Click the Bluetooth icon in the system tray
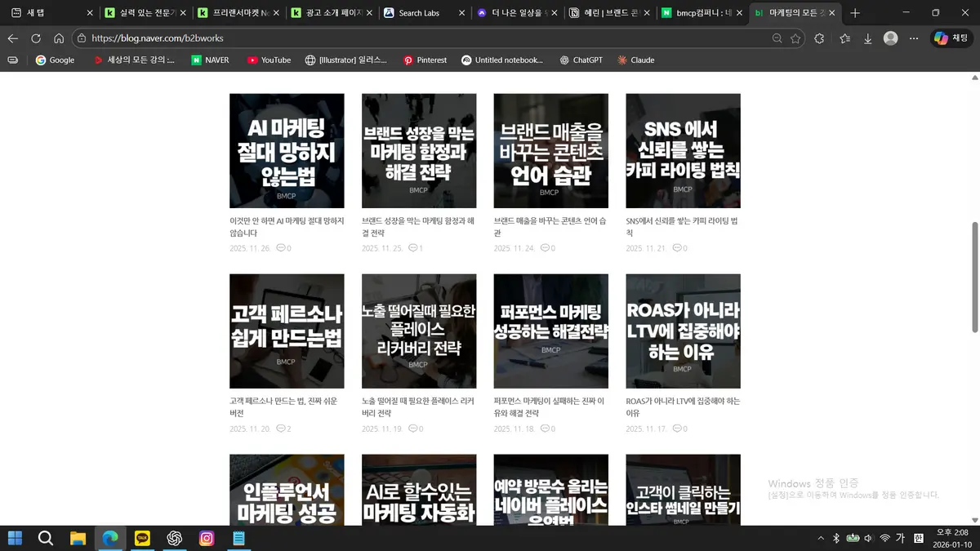The height and width of the screenshot is (551, 980). 835,538
